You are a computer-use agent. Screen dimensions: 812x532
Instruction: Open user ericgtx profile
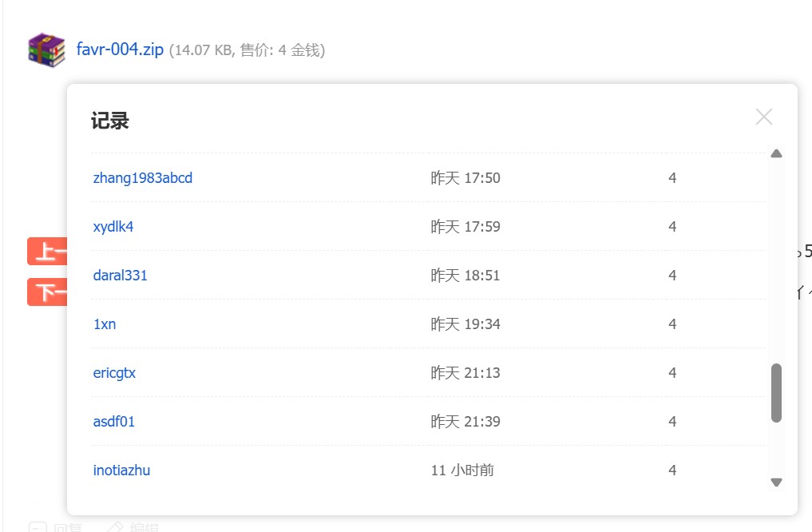click(x=114, y=373)
